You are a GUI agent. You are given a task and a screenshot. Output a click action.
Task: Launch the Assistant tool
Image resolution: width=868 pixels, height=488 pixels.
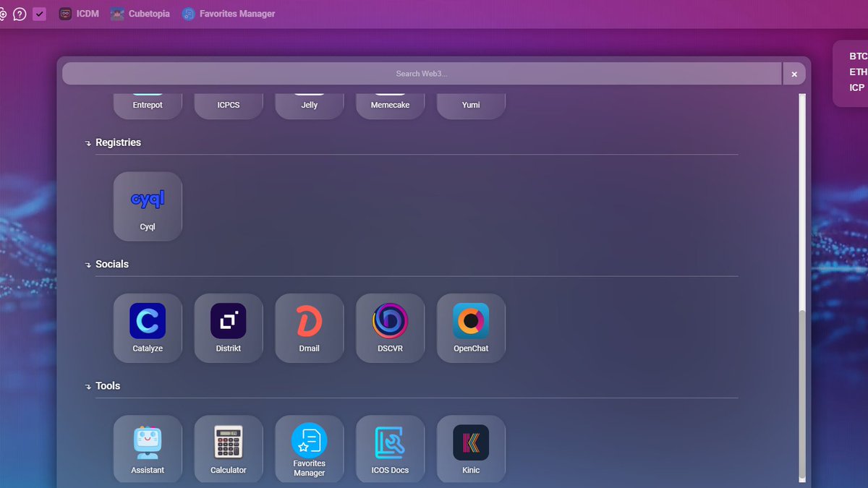point(148,449)
